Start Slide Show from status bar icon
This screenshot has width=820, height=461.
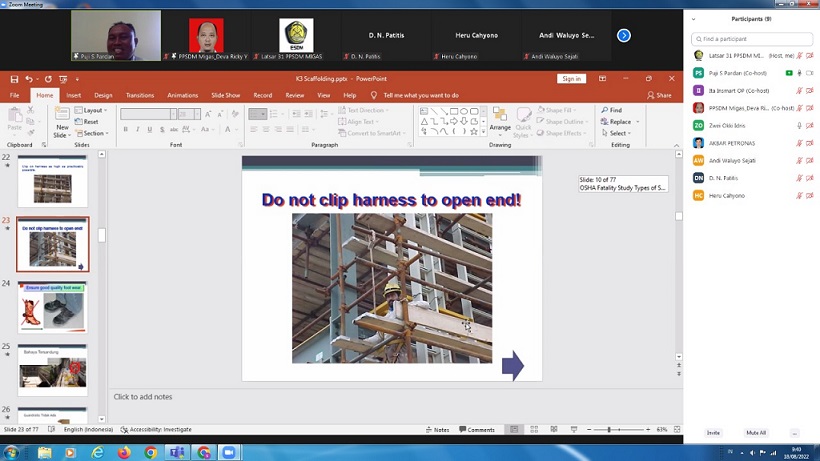point(574,429)
